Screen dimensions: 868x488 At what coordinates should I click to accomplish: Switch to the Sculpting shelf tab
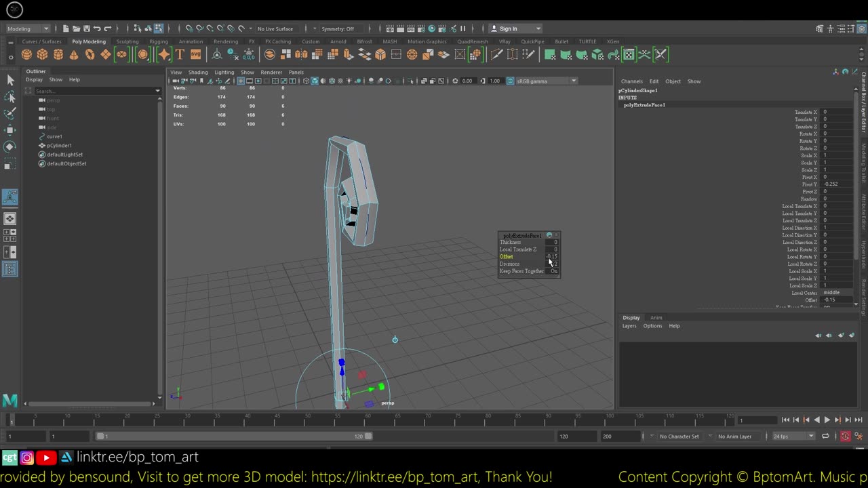pos(127,41)
